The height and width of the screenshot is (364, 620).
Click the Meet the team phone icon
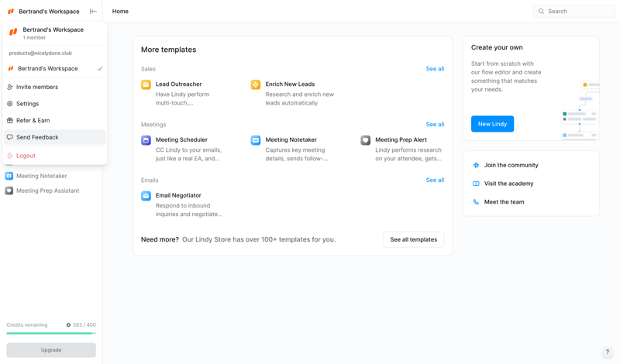476,202
